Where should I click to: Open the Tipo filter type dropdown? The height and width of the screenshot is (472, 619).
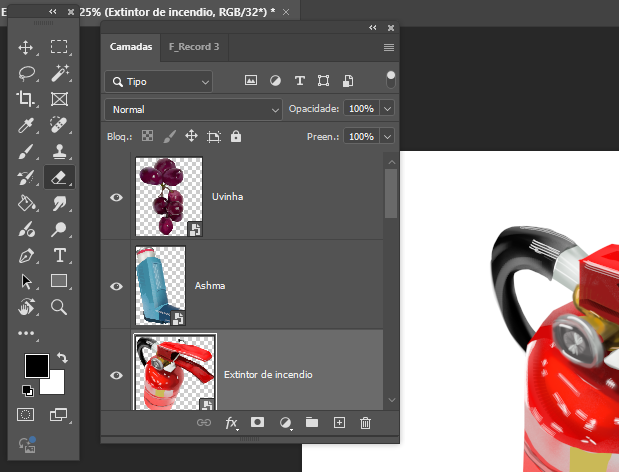click(x=159, y=82)
